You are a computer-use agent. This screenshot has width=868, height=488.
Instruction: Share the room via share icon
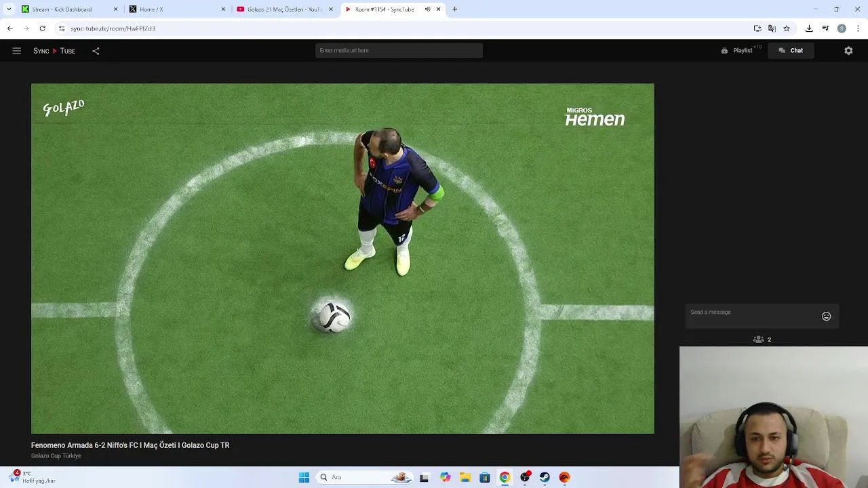point(96,51)
